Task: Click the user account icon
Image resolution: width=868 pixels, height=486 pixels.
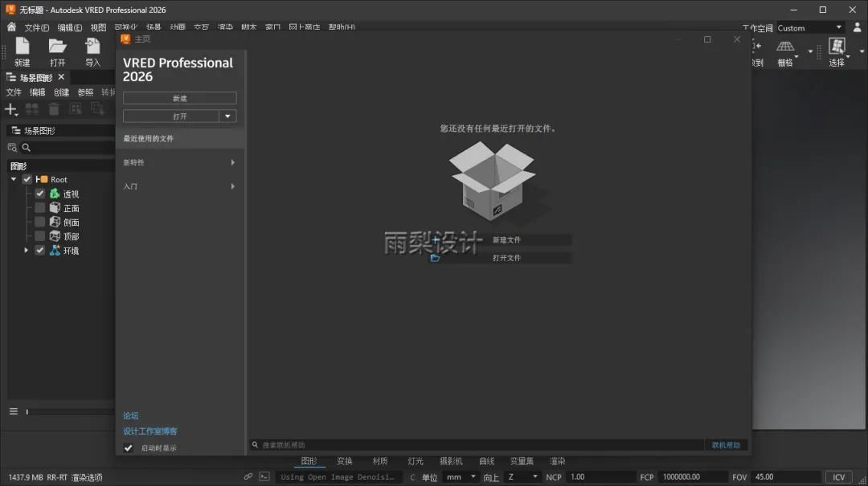Action: (x=857, y=27)
